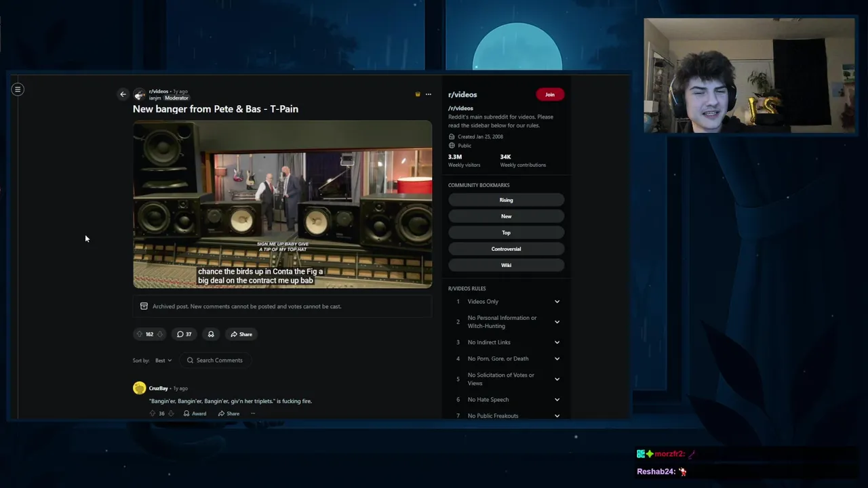Select the Controversial community bookmark
This screenshot has height=488, width=868.
click(506, 249)
